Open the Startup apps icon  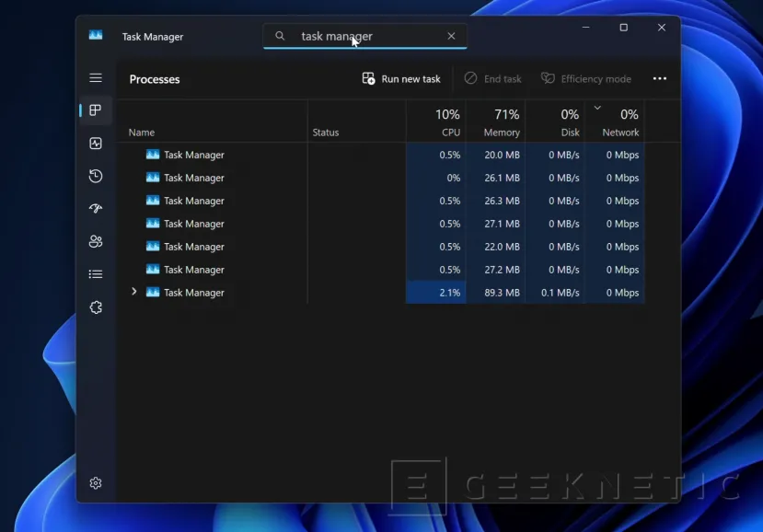point(96,208)
